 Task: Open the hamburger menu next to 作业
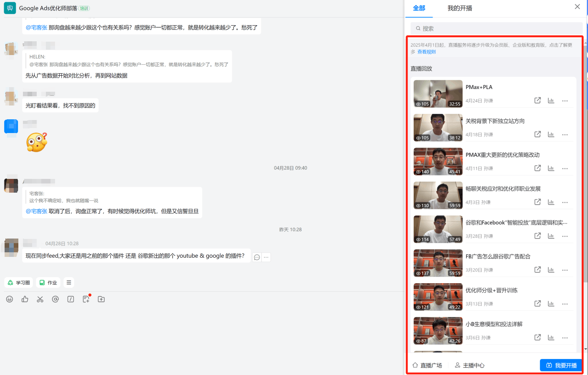(x=68, y=282)
